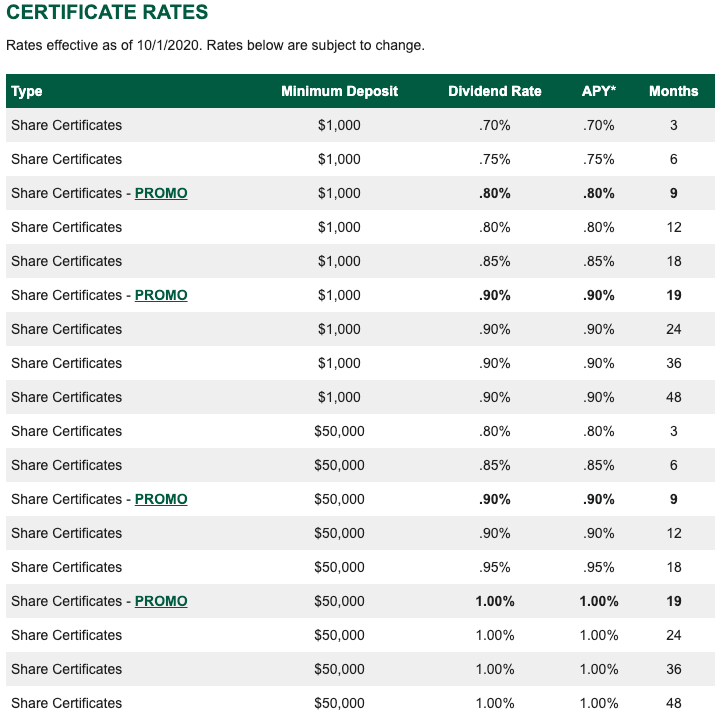The width and height of the screenshot is (720, 722).
Task: Select the $1,000 3-month Share Certificates row
Action: (360, 125)
